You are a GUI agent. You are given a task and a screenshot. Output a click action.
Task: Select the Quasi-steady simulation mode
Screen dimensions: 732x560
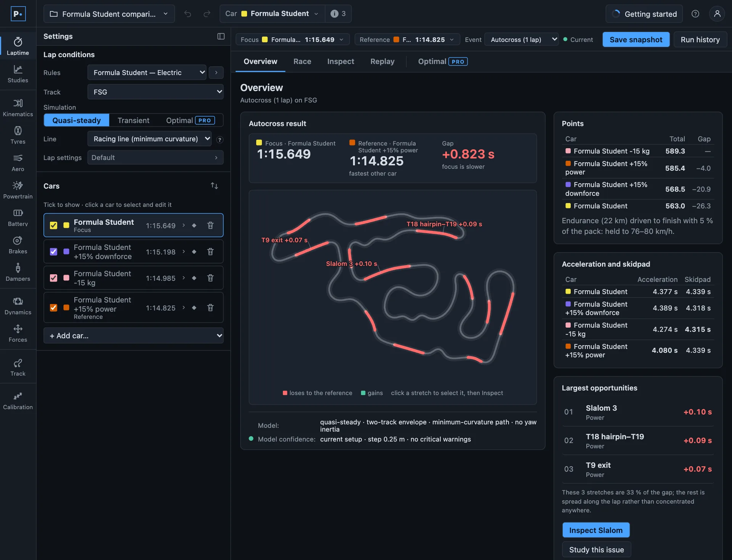[77, 120]
